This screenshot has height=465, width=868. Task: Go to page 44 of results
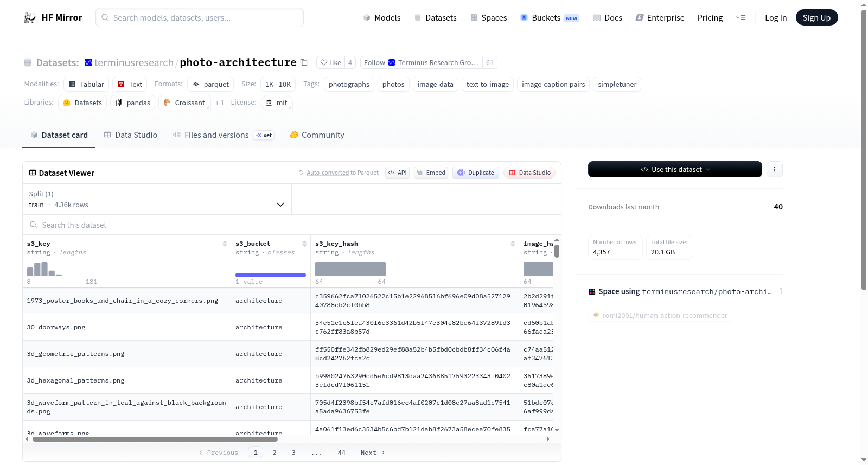point(342,453)
